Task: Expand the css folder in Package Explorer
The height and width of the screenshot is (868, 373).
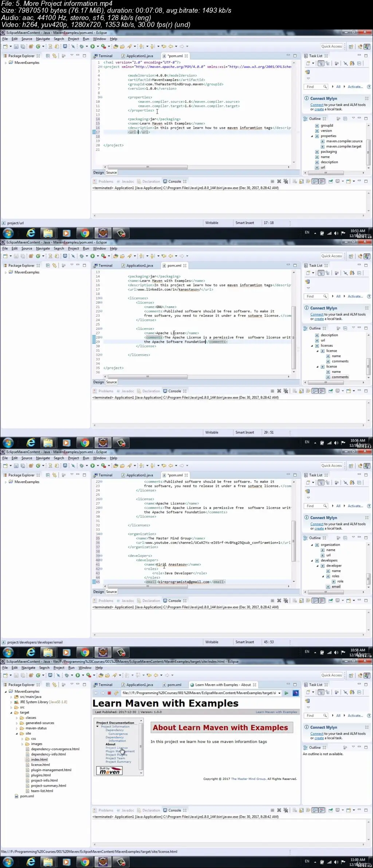Action: (22, 739)
